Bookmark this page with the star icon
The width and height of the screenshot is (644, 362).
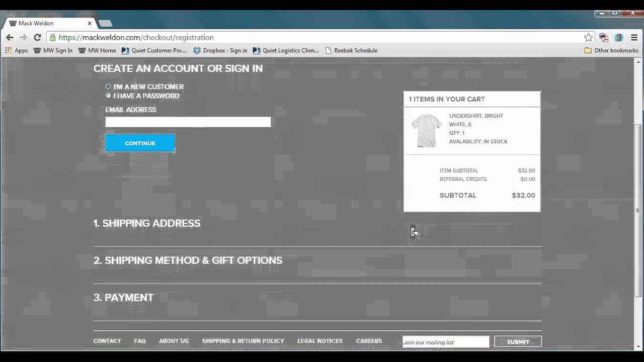click(x=588, y=37)
